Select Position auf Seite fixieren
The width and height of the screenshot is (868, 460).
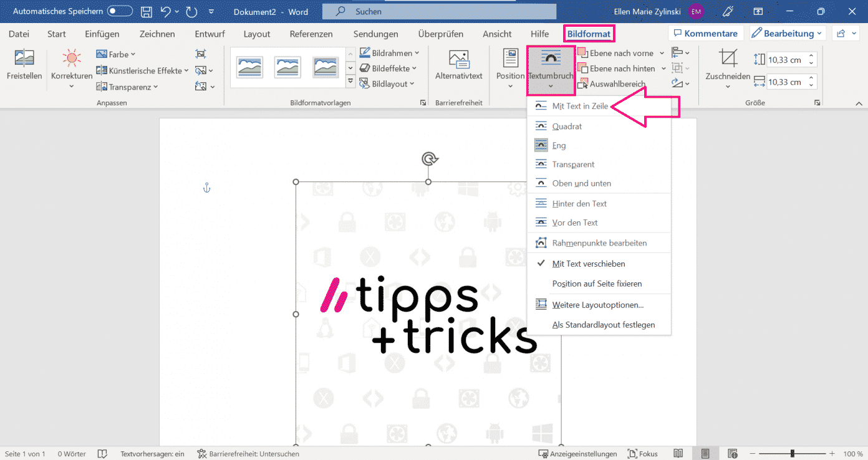tap(596, 284)
